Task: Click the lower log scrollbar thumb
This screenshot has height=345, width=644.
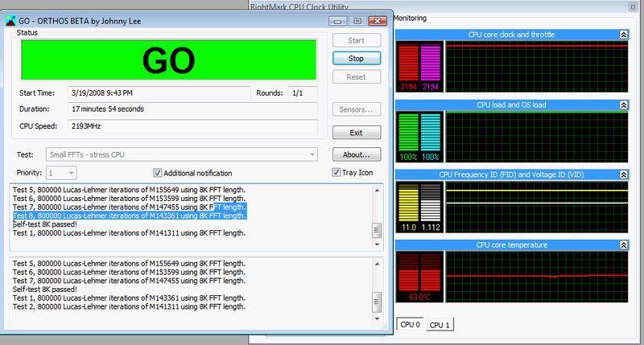Action: click(x=377, y=302)
